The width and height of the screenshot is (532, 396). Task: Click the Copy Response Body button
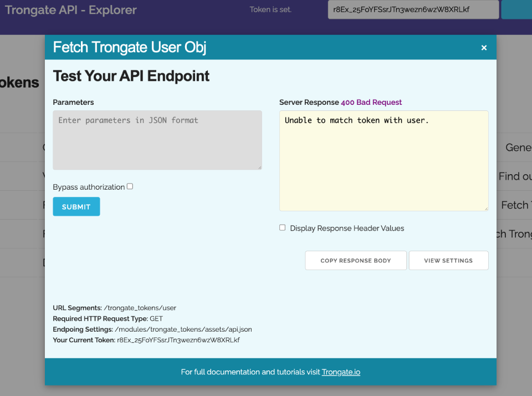[x=356, y=260]
